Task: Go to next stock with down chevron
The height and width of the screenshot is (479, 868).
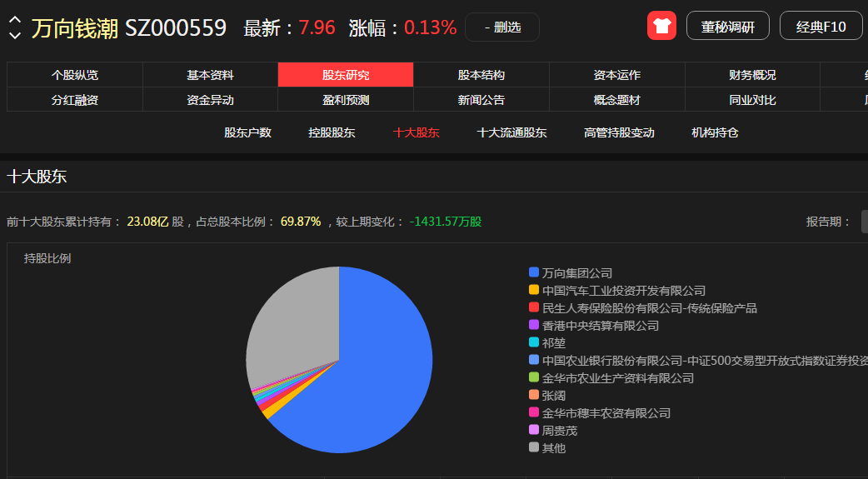Action: click(15, 35)
